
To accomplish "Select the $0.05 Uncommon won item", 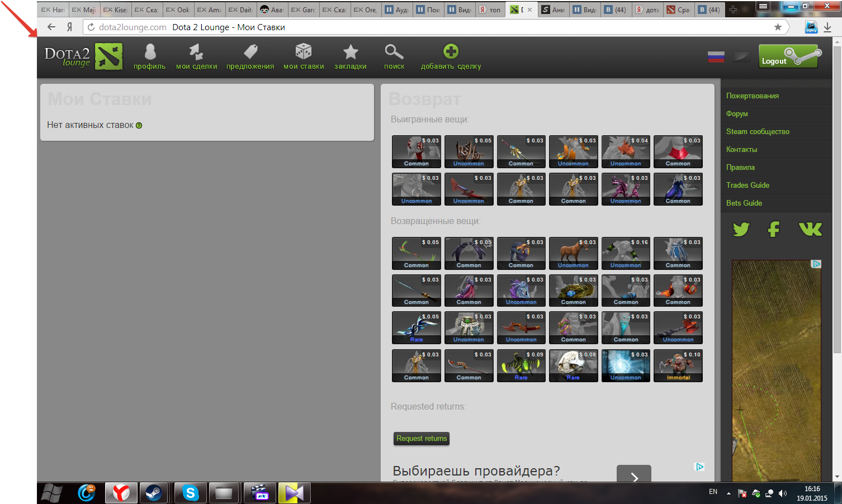I will (469, 152).
